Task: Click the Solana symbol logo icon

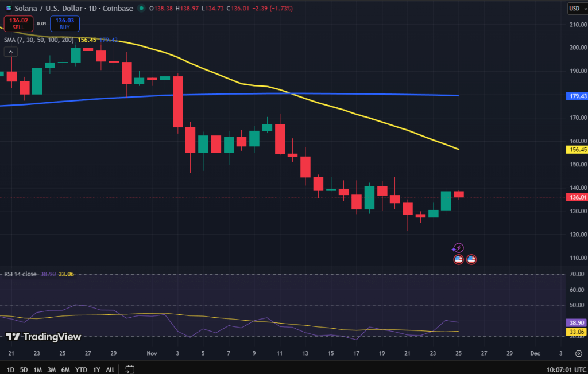Action: pyautogui.click(x=8, y=8)
